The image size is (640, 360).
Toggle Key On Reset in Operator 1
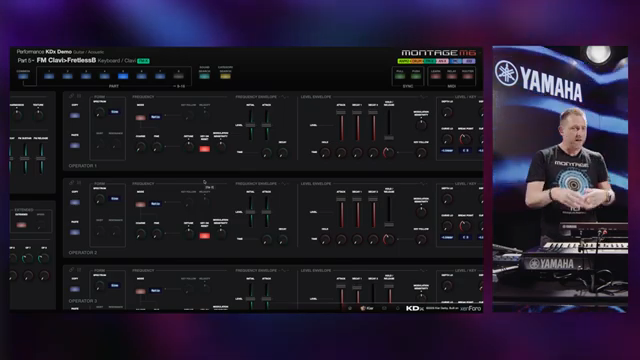204,149
